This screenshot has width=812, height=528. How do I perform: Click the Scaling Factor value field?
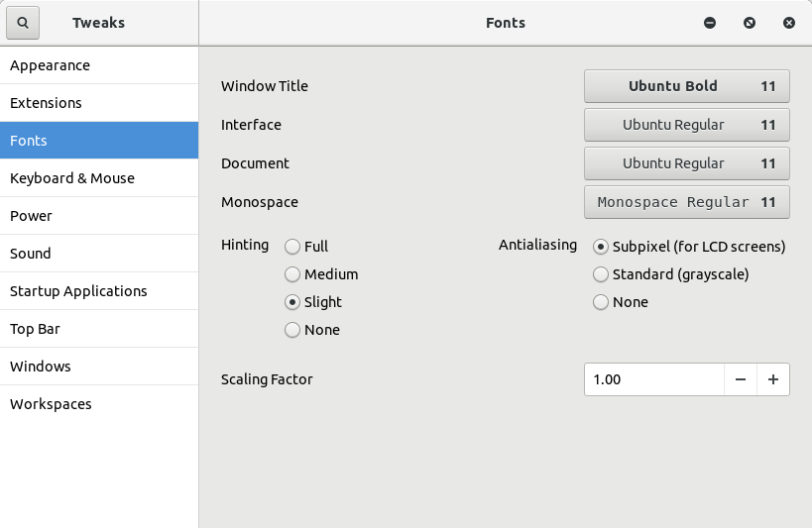654,379
